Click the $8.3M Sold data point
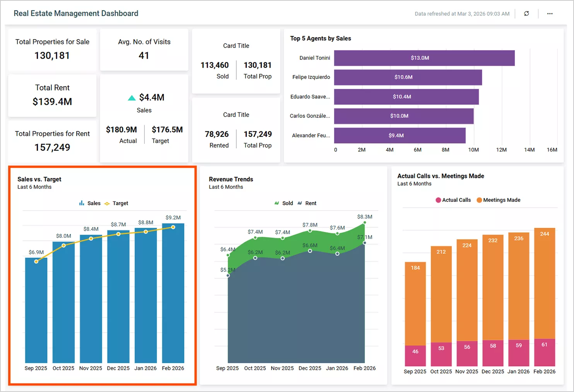This screenshot has height=392, width=574. pos(364,223)
